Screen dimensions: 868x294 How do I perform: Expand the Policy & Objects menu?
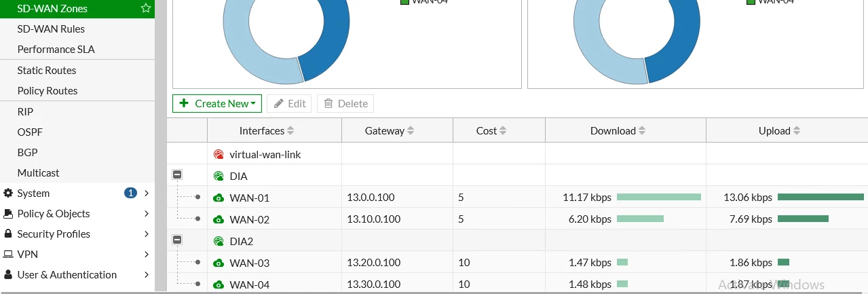point(147,214)
